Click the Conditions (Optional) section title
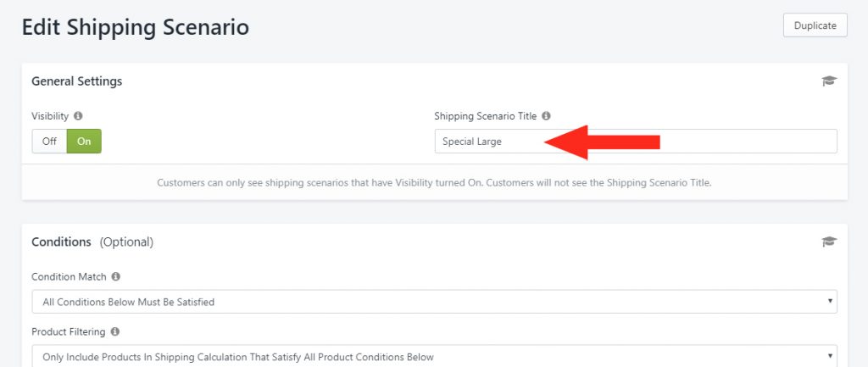 point(92,242)
